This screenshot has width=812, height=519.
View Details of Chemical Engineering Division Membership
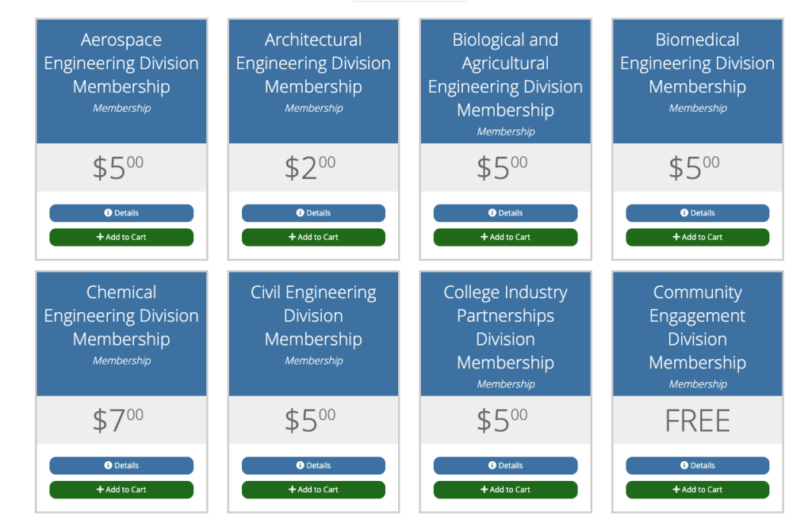(x=121, y=465)
